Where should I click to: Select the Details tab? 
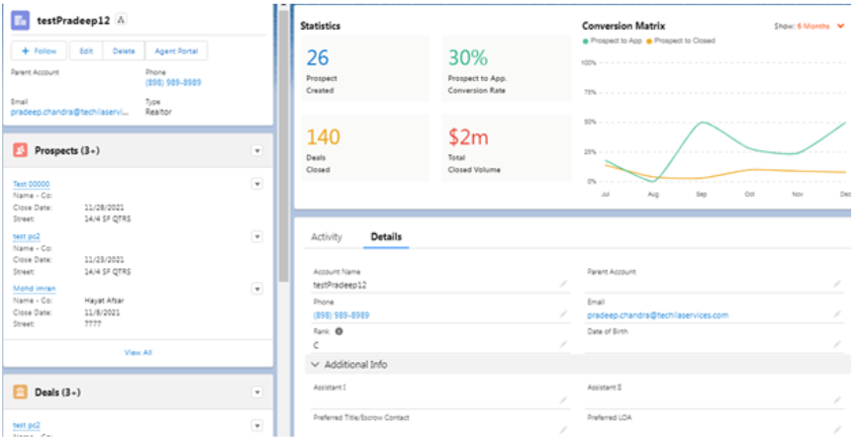tap(386, 236)
